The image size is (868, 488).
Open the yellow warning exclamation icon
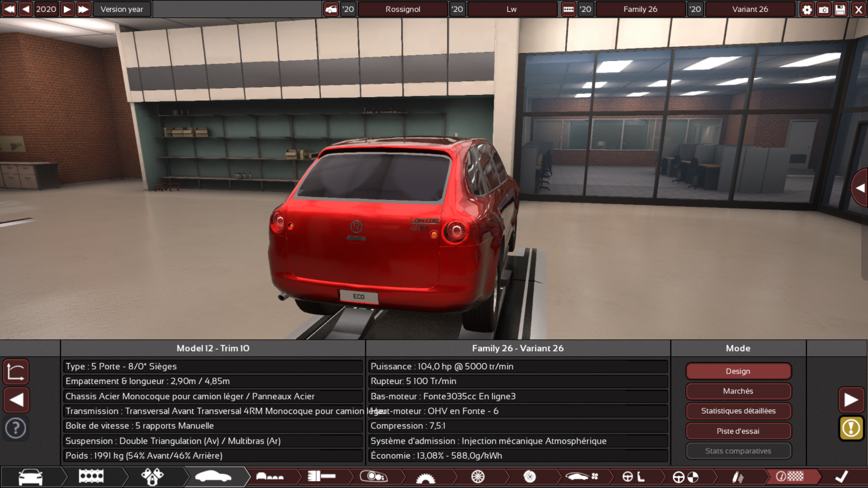851,428
